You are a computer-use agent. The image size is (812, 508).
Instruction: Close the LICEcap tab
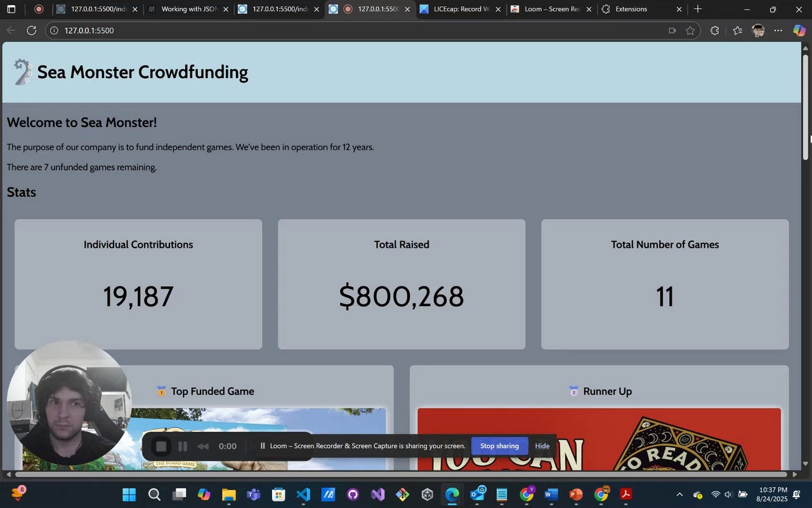(x=498, y=10)
